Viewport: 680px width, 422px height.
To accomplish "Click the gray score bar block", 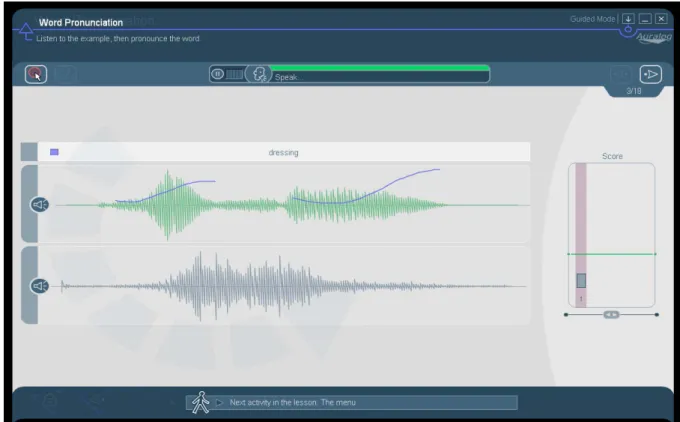I will pos(581,281).
